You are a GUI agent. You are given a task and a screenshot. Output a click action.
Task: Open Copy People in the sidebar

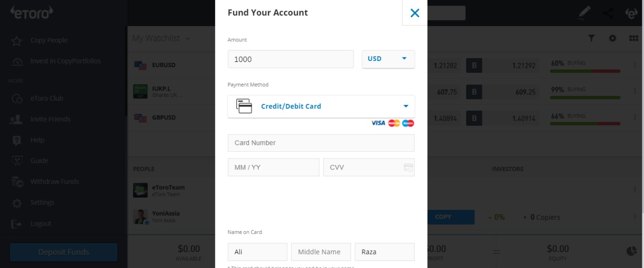click(49, 40)
